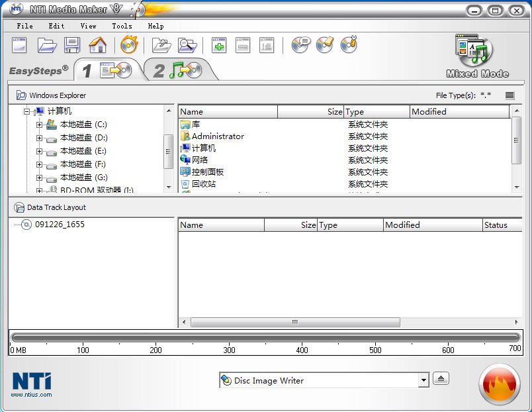Screen dimensions: 532x412
Task: Expand the 本地磁盘 (D:) node
Action: coord(39,138)
